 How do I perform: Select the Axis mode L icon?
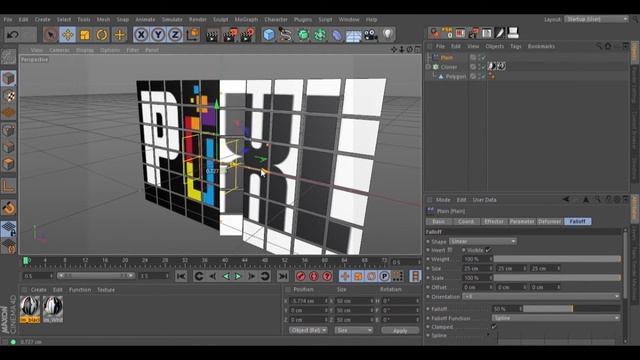point(8,186)
